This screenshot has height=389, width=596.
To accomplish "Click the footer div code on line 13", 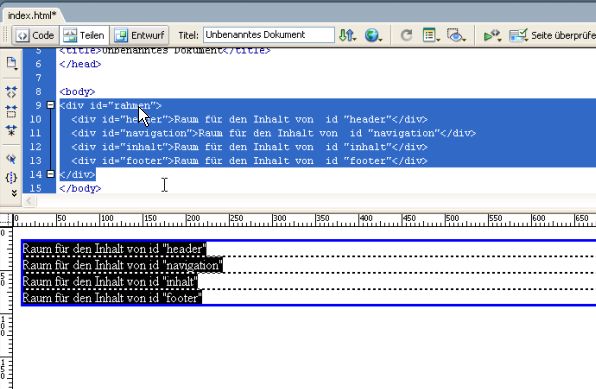I will coord(249,161).
